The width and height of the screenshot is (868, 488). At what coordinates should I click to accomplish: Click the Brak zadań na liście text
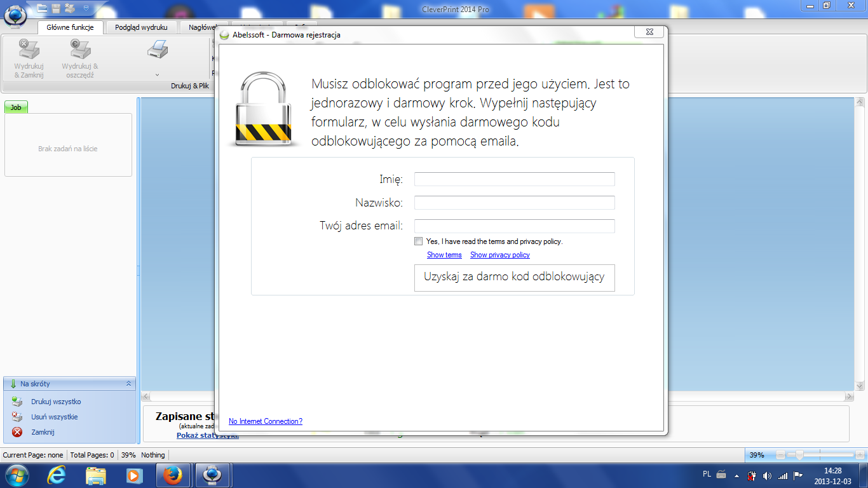click(x=68, y=149)
